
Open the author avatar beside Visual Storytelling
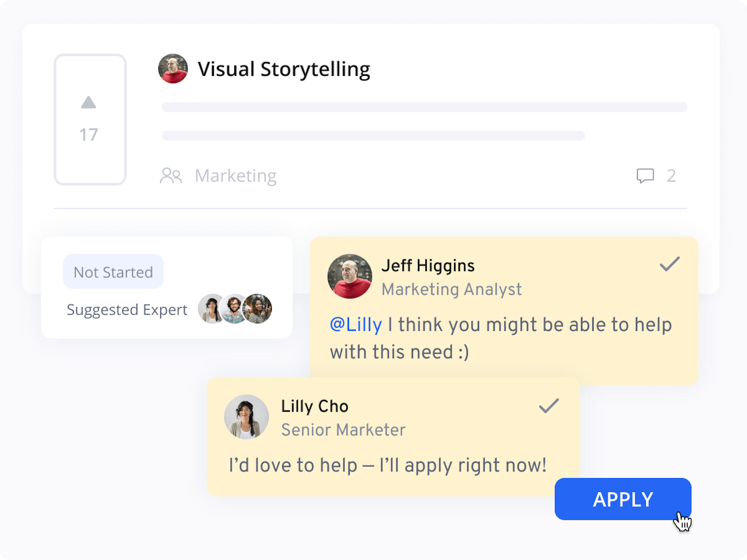(173, 69)
